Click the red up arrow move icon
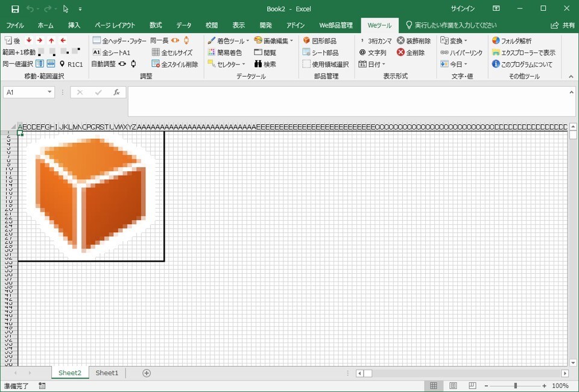 tap(51, 40)
